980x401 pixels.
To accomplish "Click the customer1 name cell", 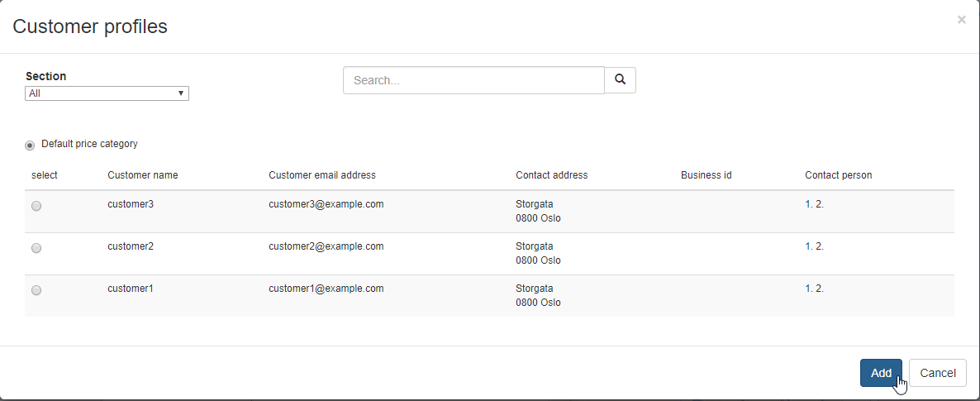I will tap(131, 289).
